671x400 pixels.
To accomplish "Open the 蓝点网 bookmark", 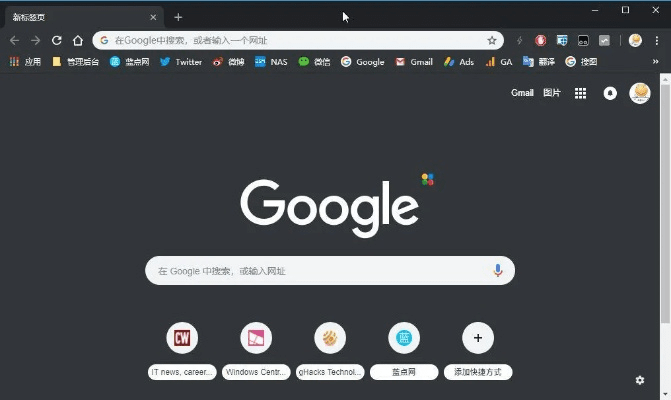I will coord(129,62).
